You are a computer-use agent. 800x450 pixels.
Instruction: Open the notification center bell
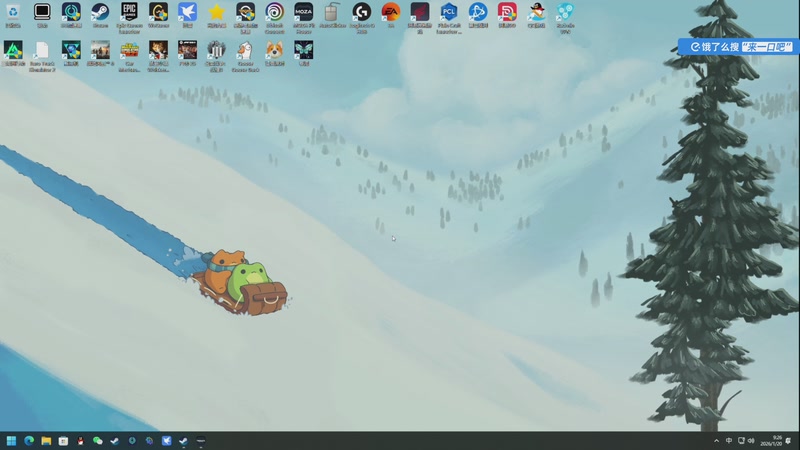point(788,441)
